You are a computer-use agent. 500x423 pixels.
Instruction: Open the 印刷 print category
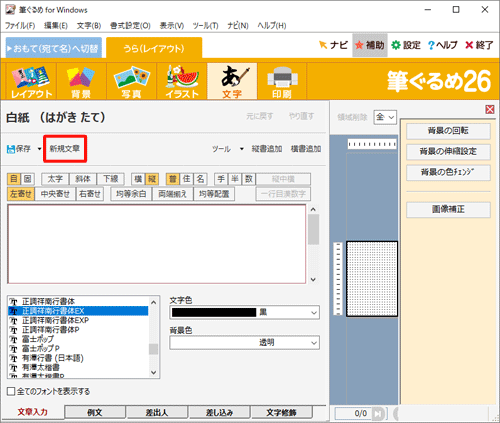[282, 82]
